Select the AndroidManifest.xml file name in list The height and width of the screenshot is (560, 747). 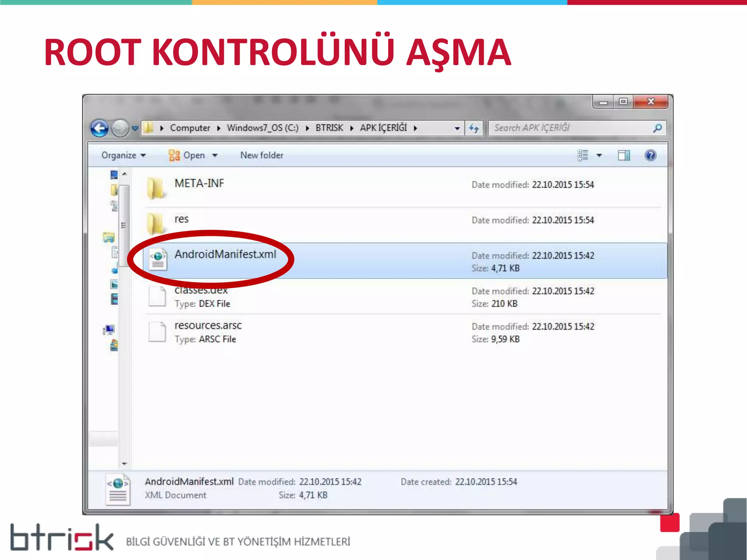click(225, 254)
